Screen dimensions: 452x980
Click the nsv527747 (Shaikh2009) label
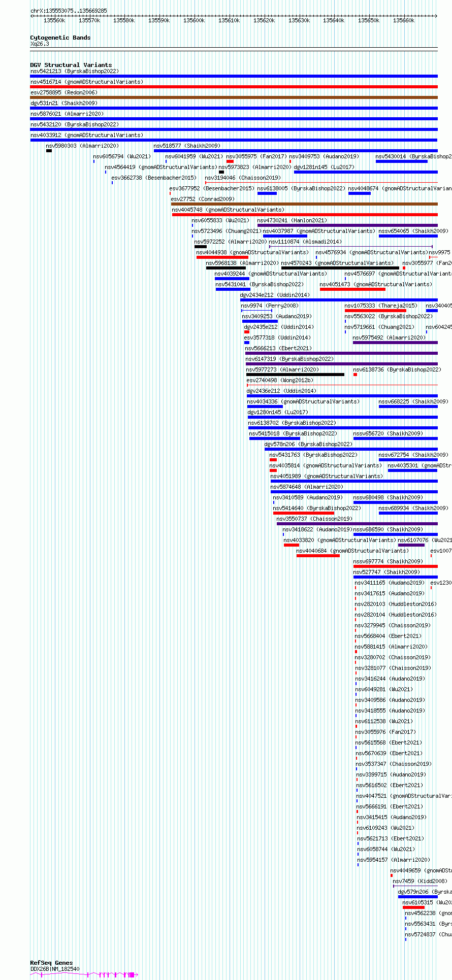pos(386,572)
